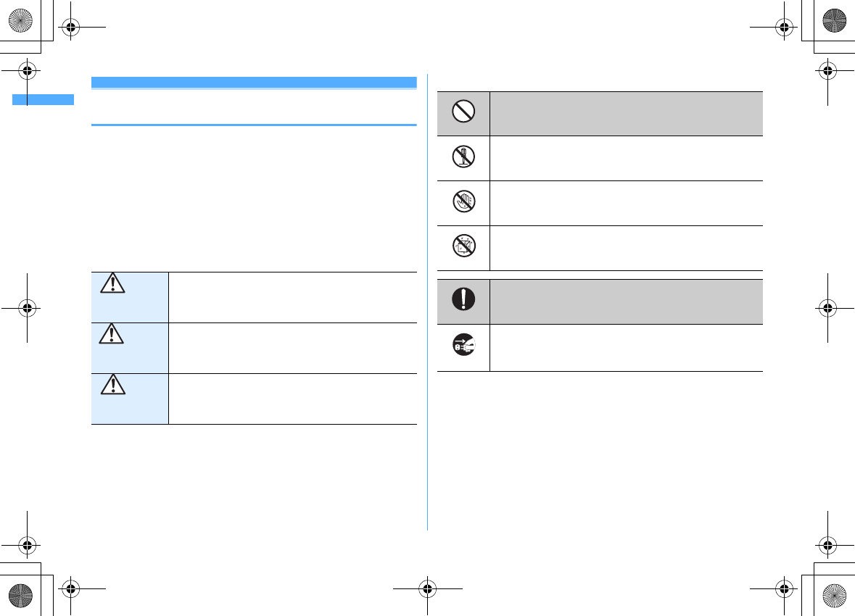Select the unplug power cord icon
The image size is (855, 616).
point(465,347)
